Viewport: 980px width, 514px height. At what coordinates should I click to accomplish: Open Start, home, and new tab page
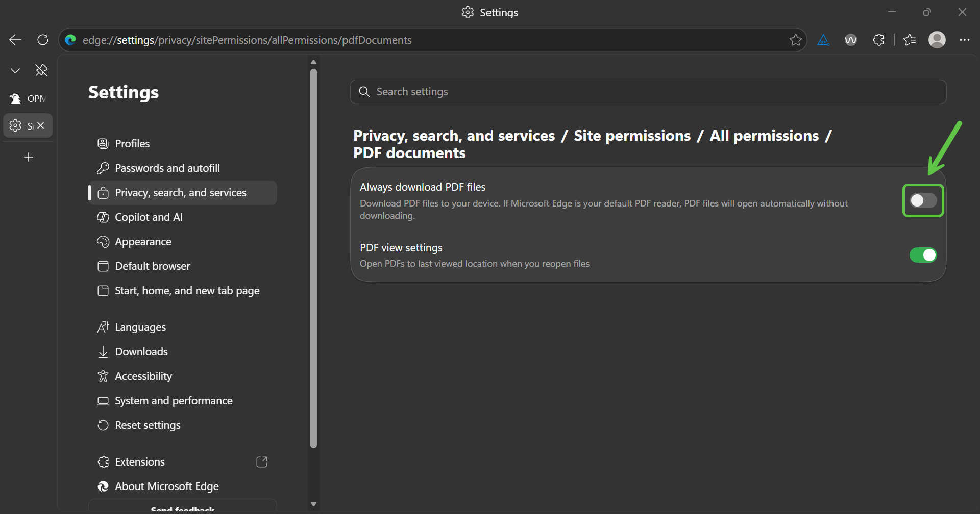183,291
